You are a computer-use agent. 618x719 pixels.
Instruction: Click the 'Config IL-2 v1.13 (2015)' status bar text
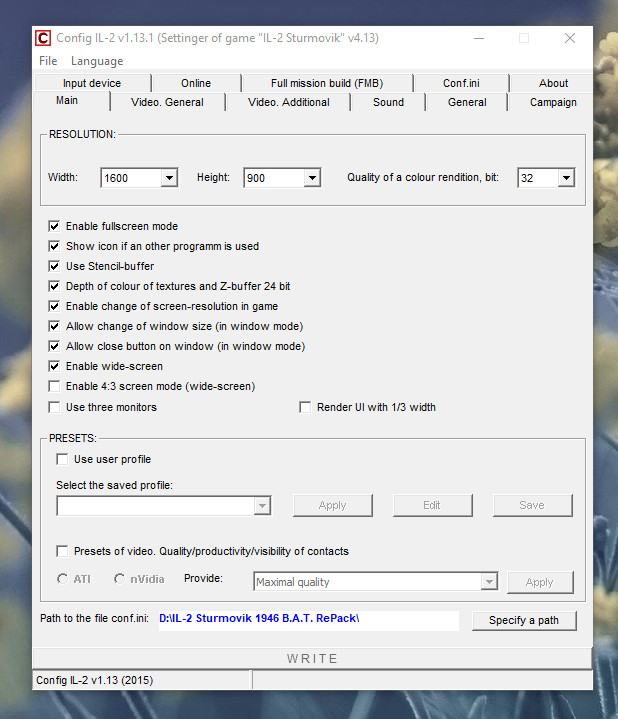coord(95,680)
